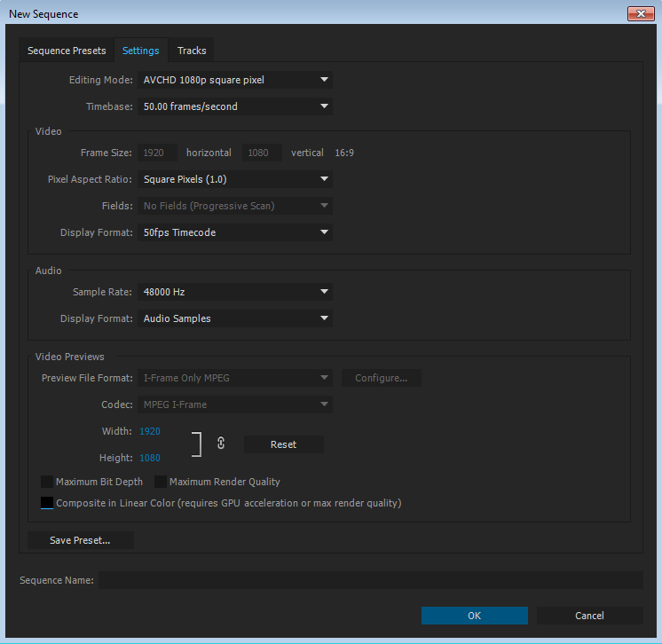This screenshot has height=644, width=662.
Task: Click the Cancel button
Action: pos(589,616)
